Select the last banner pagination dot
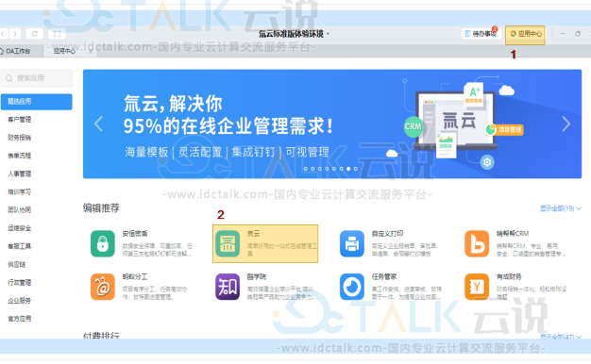Viewport: 591px width, 364px height. [x=355, y=169]
